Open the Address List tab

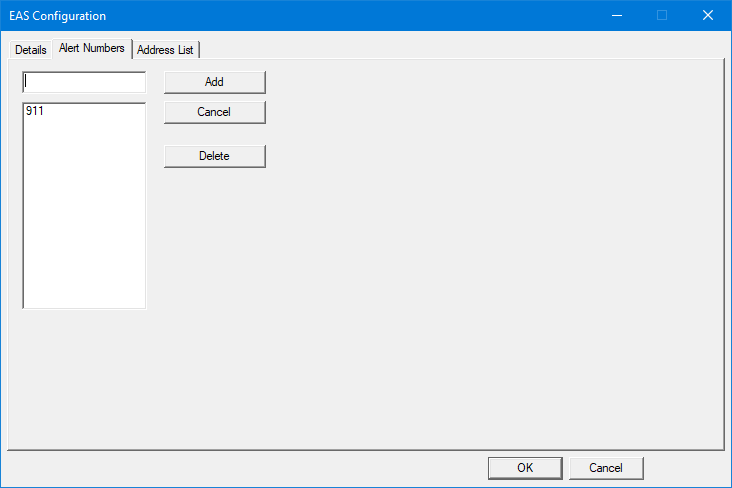click(x=165, y=50)
